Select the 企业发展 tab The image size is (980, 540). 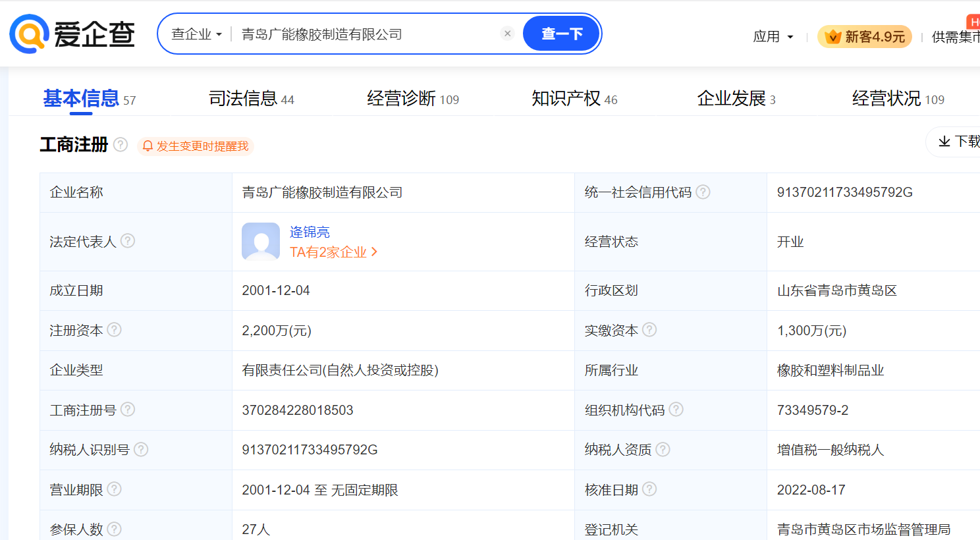tap(736, 99)
